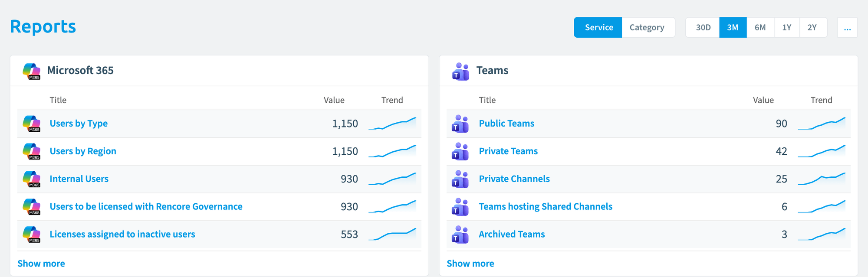The height and width of the screenshot is (277, 868).
Task: Open Users to be licensed with Rencore Governance
Action: pyautogui.click(x=146, y=207)
